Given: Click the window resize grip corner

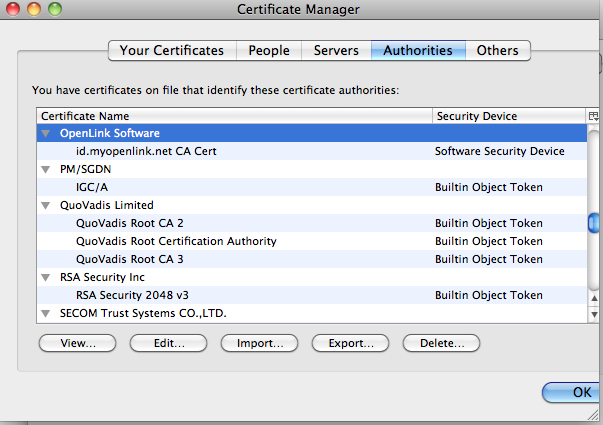Looking at the screenshot, I should click(593, 415).
